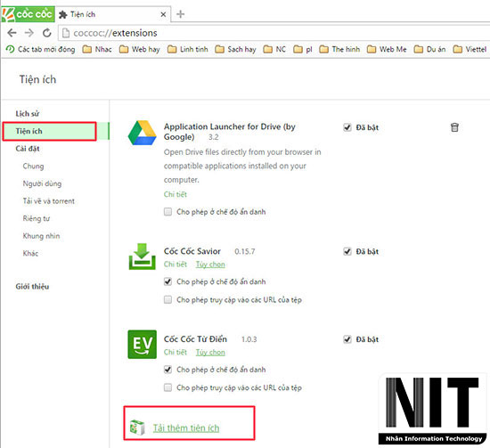Click the Cốc Cốc Savior extension name

(x=192, y=251)
